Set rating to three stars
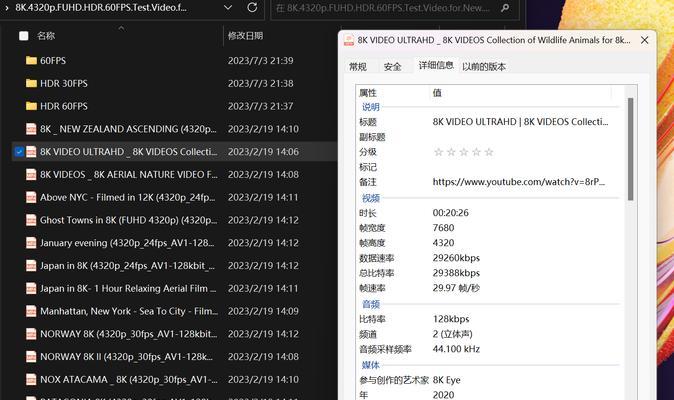The width and height of the screenshot is (674, 400). pyautogui.click(x=464, y=152)
